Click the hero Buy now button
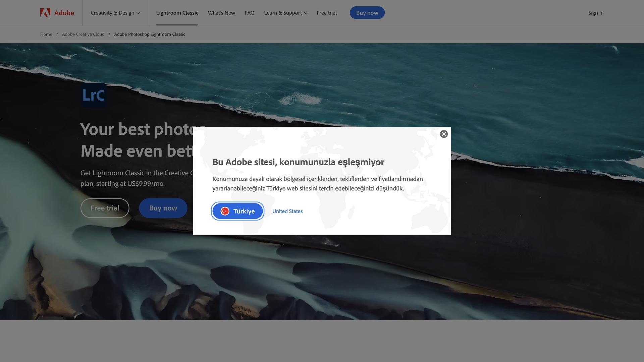 tap(163, 208)
